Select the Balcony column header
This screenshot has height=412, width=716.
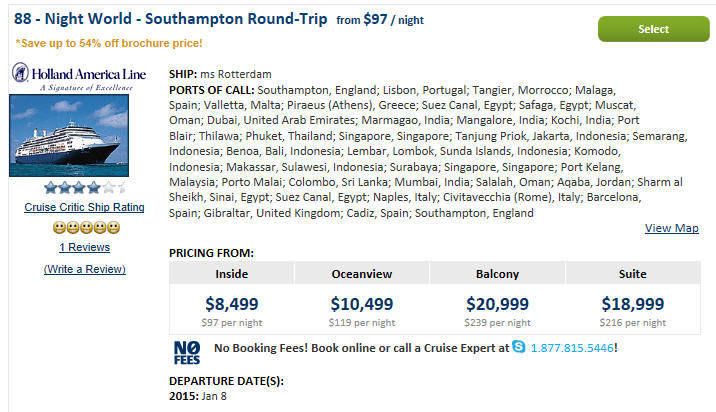point(497,274)
